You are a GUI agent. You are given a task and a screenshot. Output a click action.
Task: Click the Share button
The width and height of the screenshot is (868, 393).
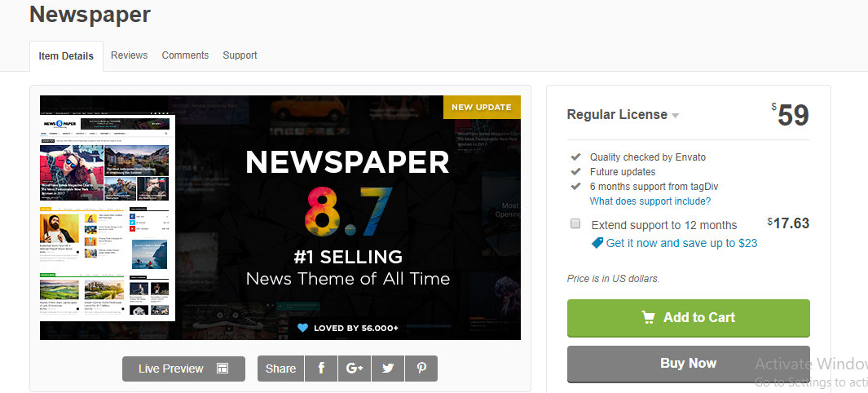280,369
